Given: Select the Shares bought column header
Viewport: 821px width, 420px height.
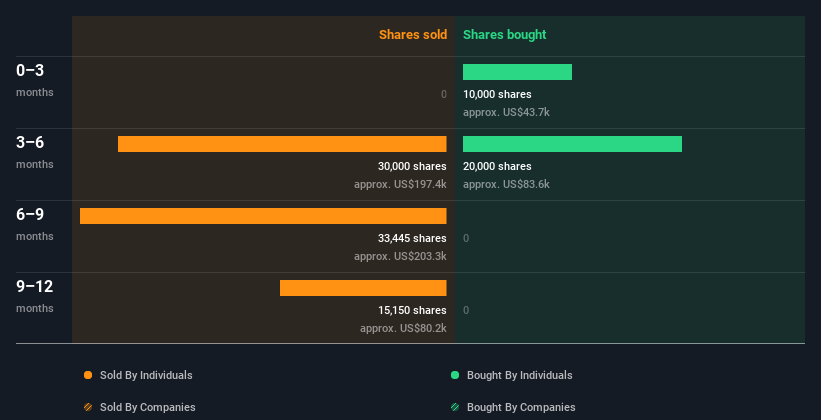Looking at the screenshot, I should (505, 35).
